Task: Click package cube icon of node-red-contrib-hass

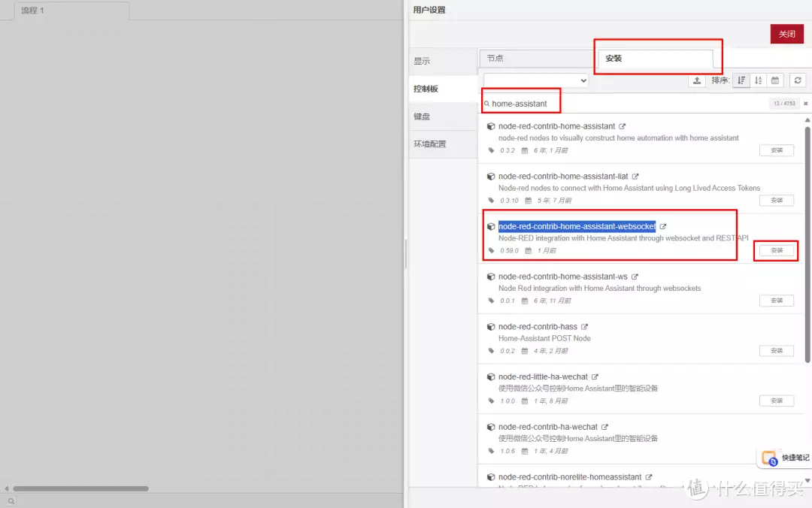Action: 491,327
